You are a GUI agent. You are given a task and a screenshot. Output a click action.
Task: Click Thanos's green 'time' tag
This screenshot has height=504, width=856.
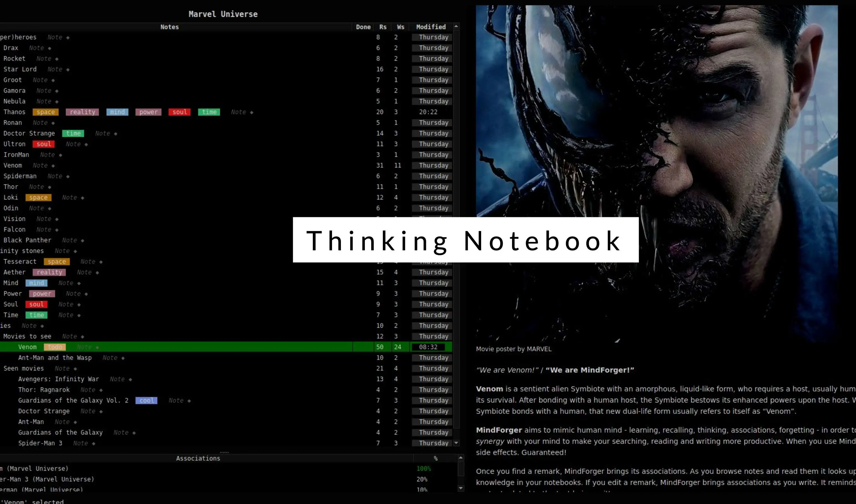click(209, 112)
